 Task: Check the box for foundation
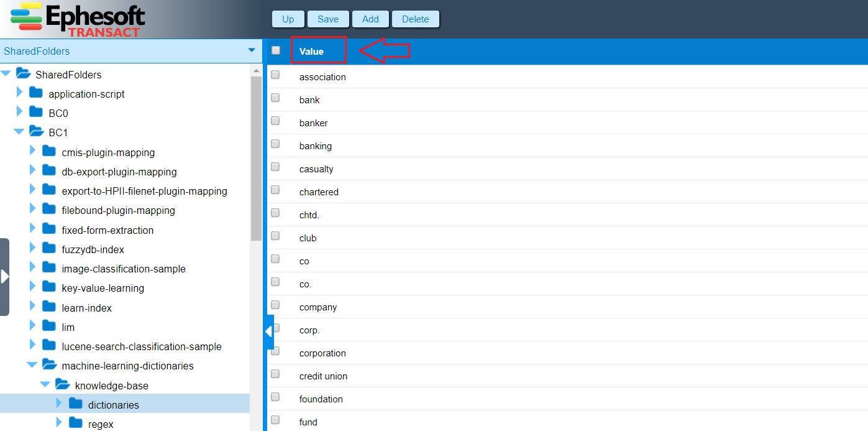tap(275, 397)
